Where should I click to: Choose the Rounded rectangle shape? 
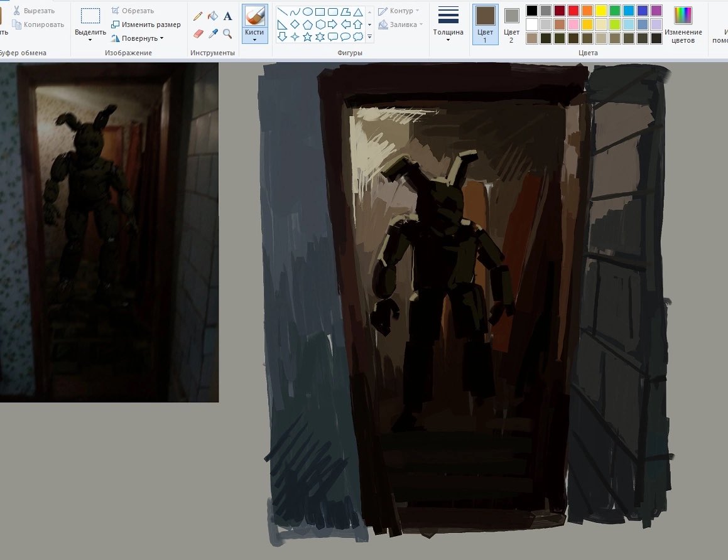pos(332,12)
